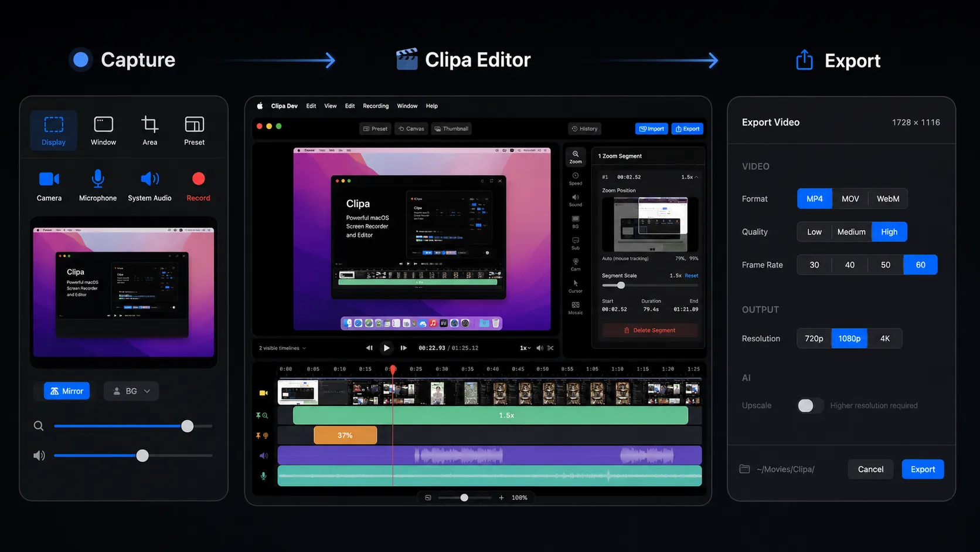Adjust the Segment Scale slider
Image resolution: width=980 pixels, height=552 pixels.
click(650, 285)
